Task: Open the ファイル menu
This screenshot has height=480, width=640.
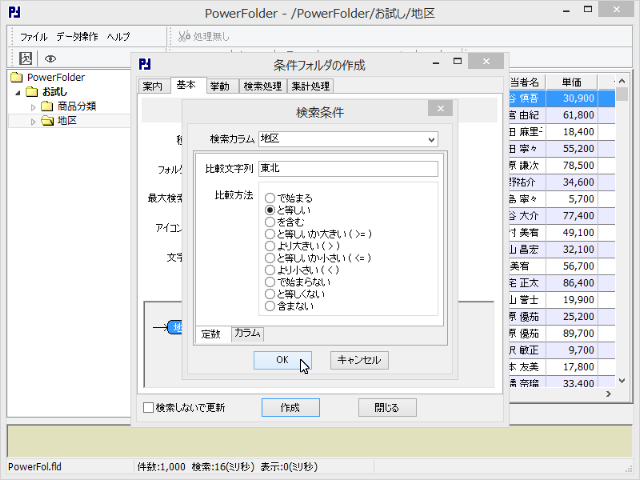Action: coord(34,37)
